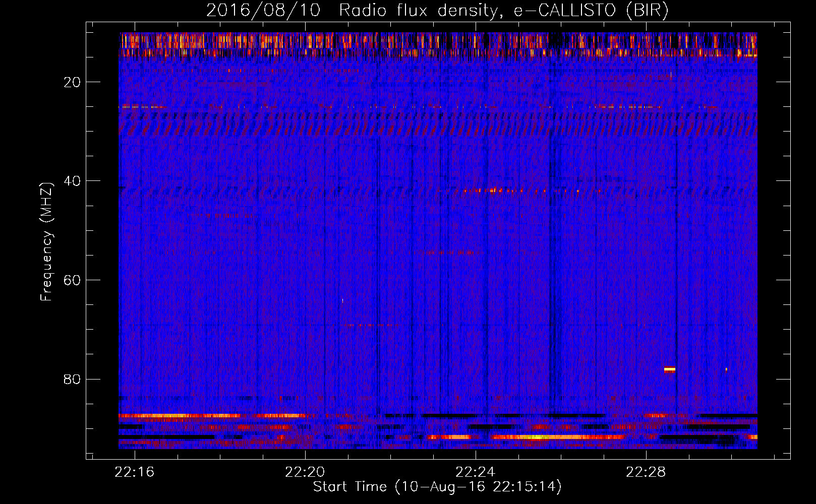Click the 40 MHz frequency tick label
The width and height of the screenshot is (816, 504).
[x=72, y=181]
